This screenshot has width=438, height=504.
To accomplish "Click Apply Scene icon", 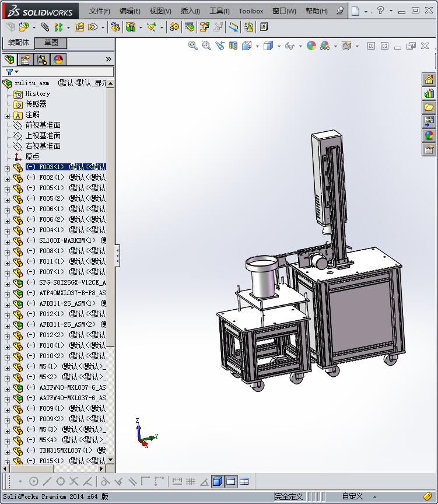I will pyautogui.click(x=325, y=45).
